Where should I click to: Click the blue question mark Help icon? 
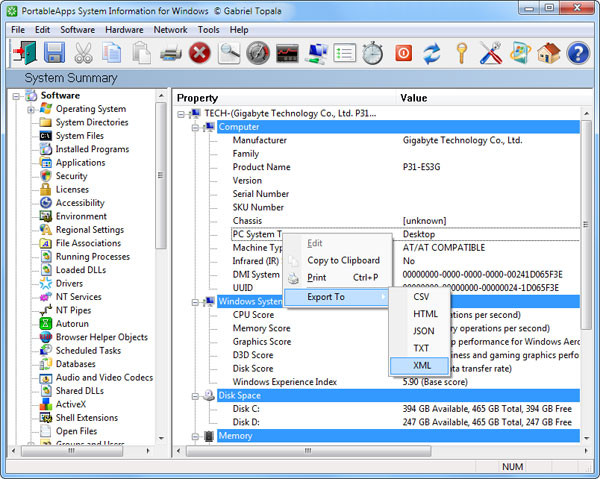click(x=578, y=53)
